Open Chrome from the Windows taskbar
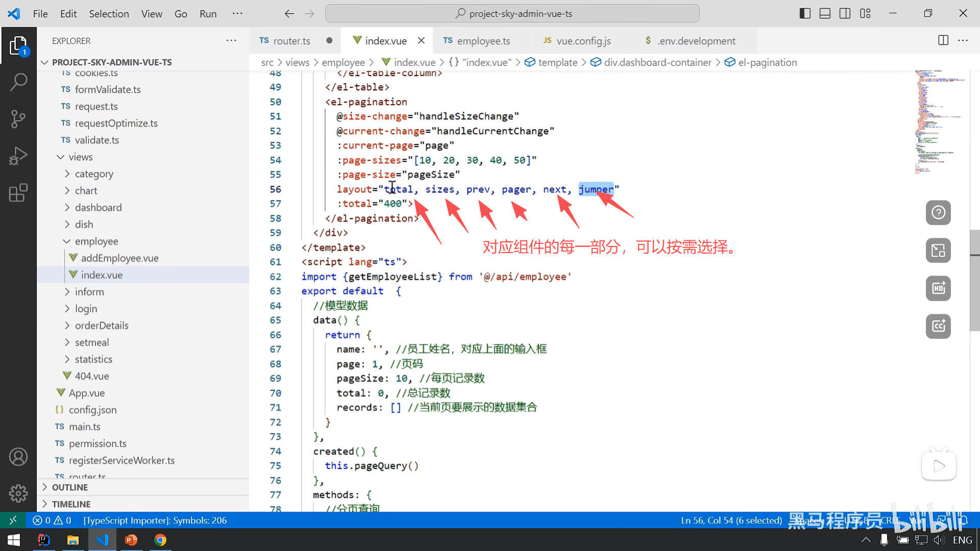Screen dimensions: 980x551 (160, 540)
